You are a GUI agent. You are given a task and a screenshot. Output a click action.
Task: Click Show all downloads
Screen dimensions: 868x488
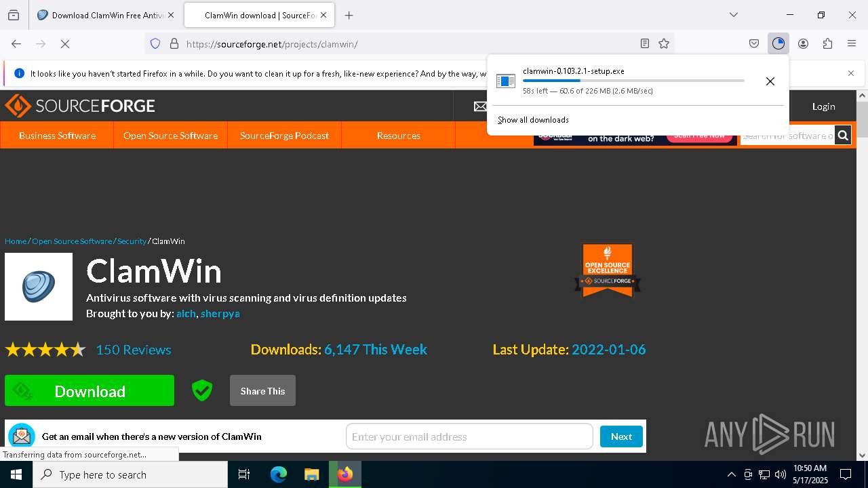click(x=533, y=120)
